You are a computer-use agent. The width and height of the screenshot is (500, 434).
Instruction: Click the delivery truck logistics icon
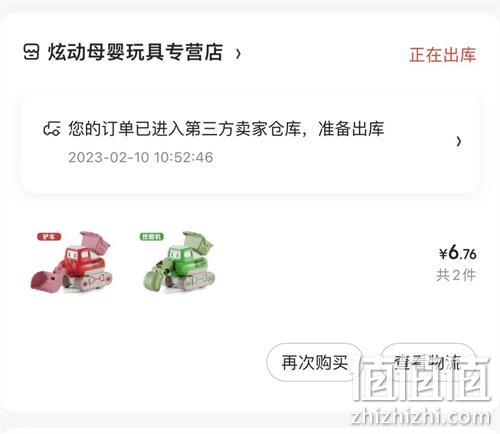click(x=52, y=129)
